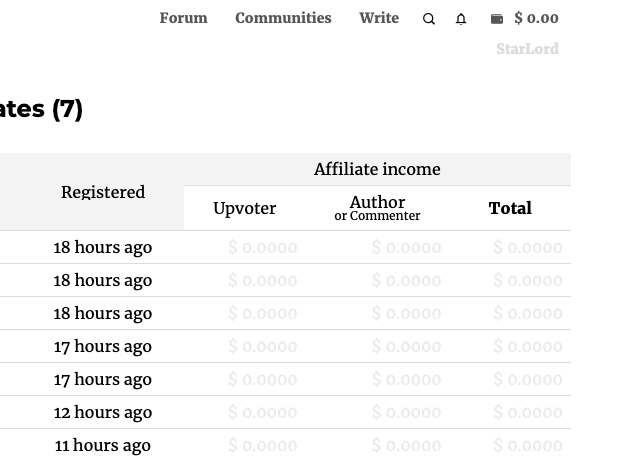
Task: Open the Forum menu item
Action: click(184, 18)
